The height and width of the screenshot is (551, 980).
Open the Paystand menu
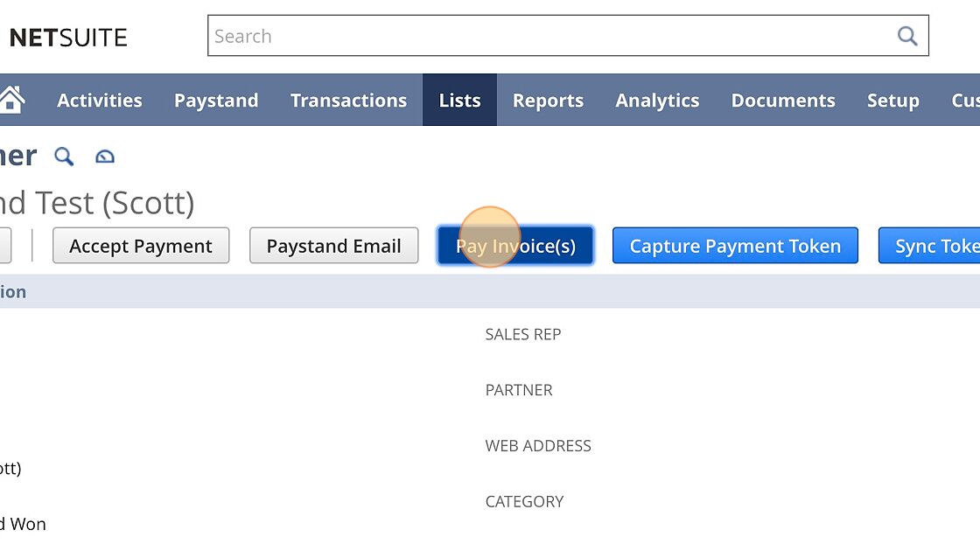[216, 100]
